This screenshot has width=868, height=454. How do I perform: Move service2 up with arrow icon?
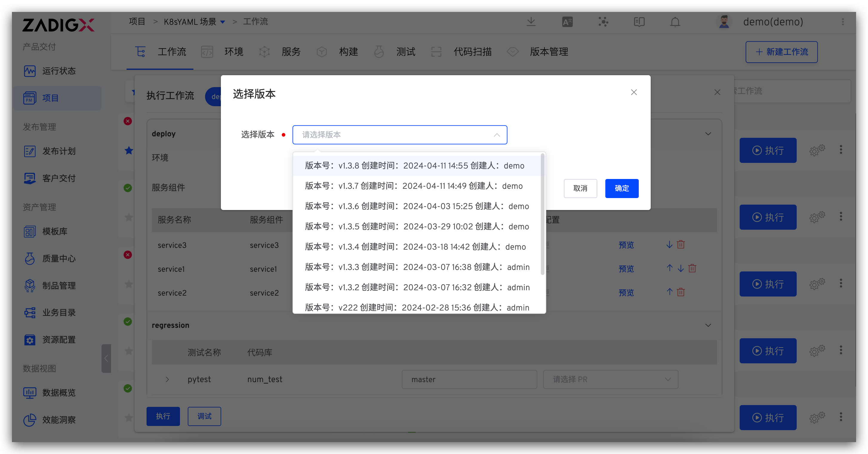pos(670,292)
